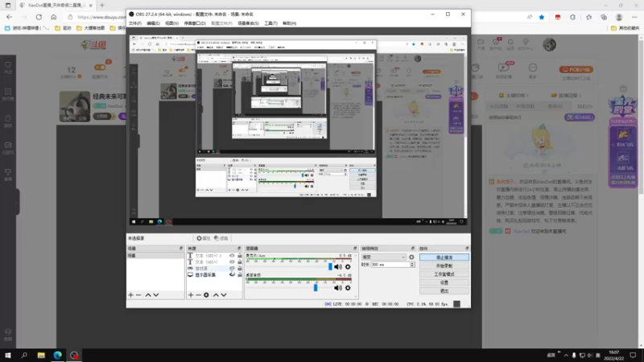Toggle the lock on the 文本 (GDI+) 2 source
644x362 pixels.
[x=239, y=255]
